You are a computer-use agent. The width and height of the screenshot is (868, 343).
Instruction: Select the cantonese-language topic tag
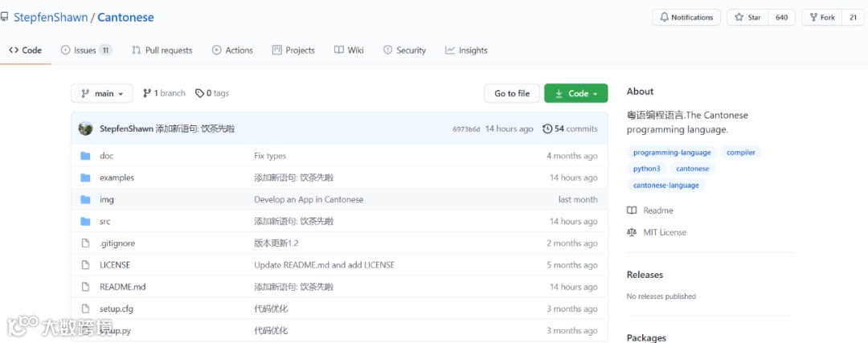[x=666, y=186]
